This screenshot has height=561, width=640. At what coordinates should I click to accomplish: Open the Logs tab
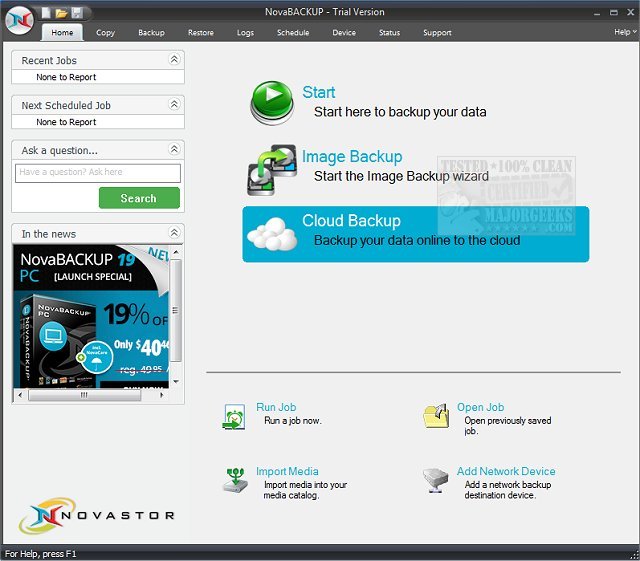tap(245, 33)
